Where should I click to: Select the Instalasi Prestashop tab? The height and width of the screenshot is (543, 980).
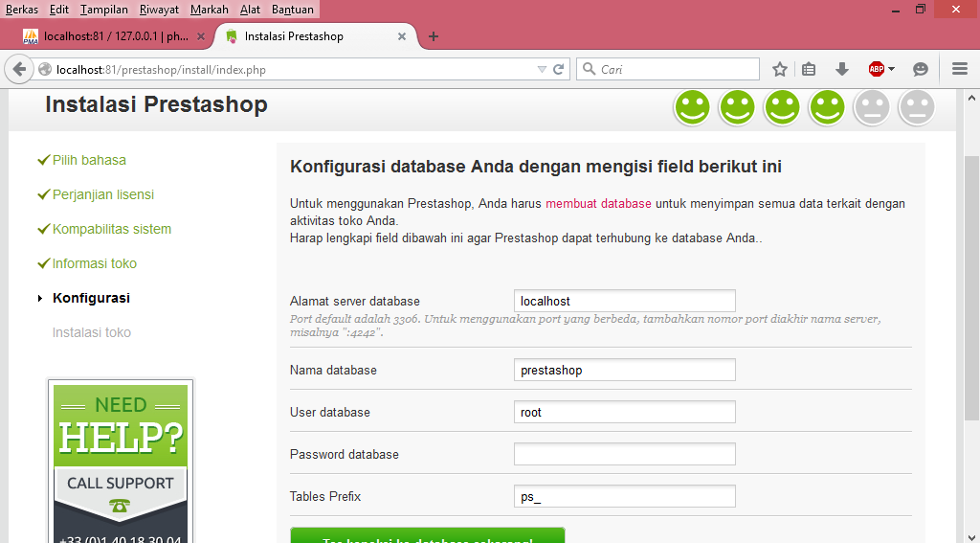click(316, 37)
